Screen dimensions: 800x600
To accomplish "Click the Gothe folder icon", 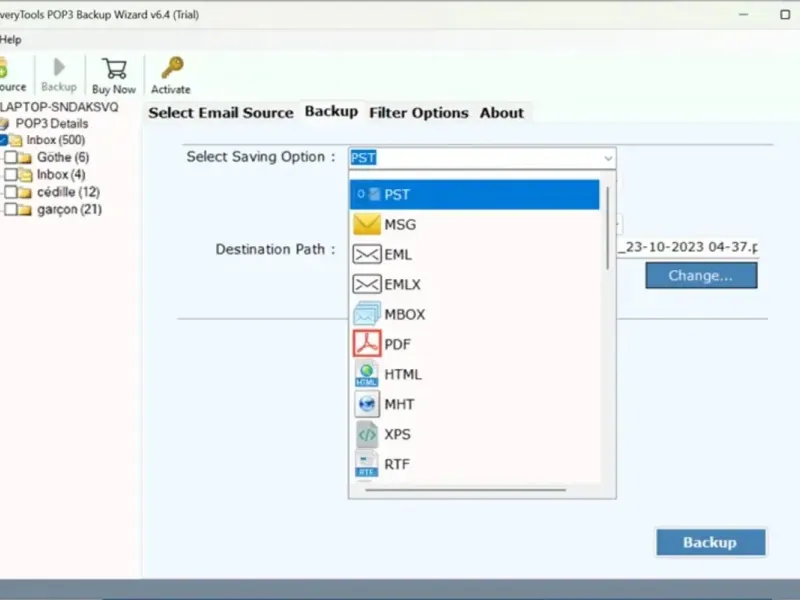I will [24, 158].
